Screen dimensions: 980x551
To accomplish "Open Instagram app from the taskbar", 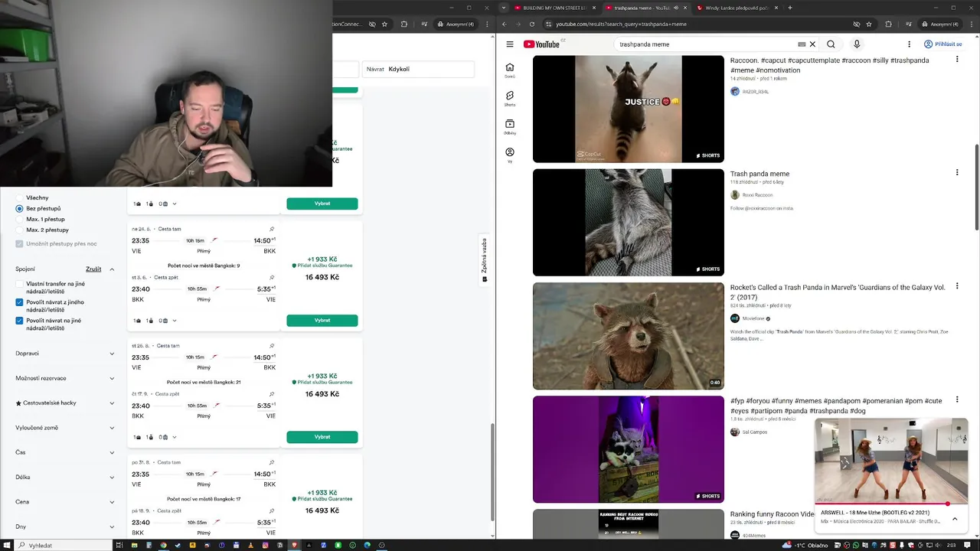I will click(266, 545).
